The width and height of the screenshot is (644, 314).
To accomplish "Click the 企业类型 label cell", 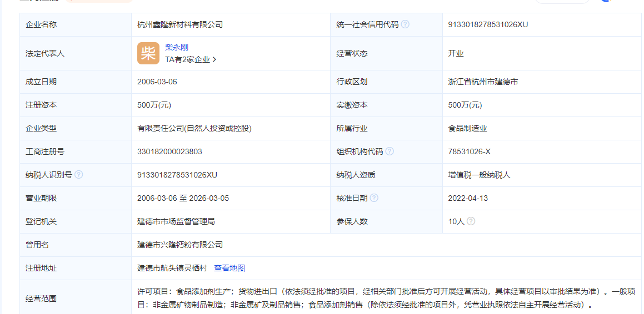I will tap(76, 128).
